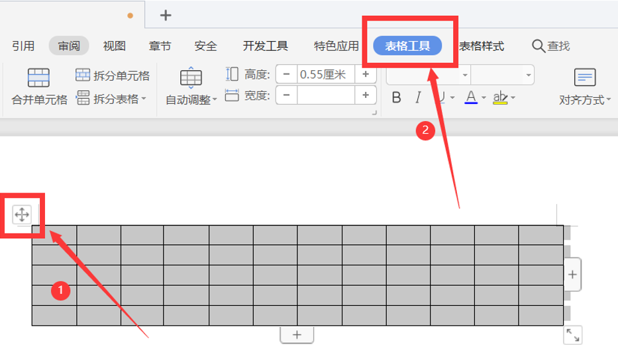618x364 pixels.
Task: Toggle Italic formatting
Action: point(418,97)
